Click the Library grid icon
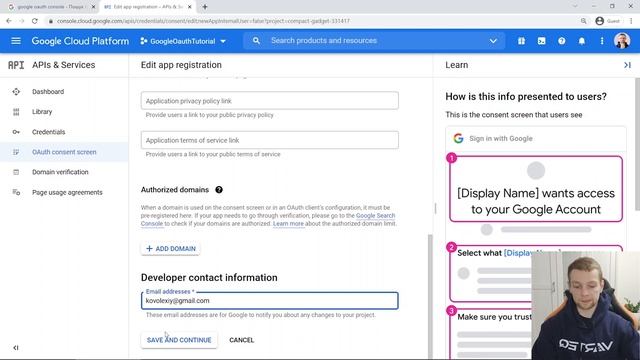 [16, 112]
